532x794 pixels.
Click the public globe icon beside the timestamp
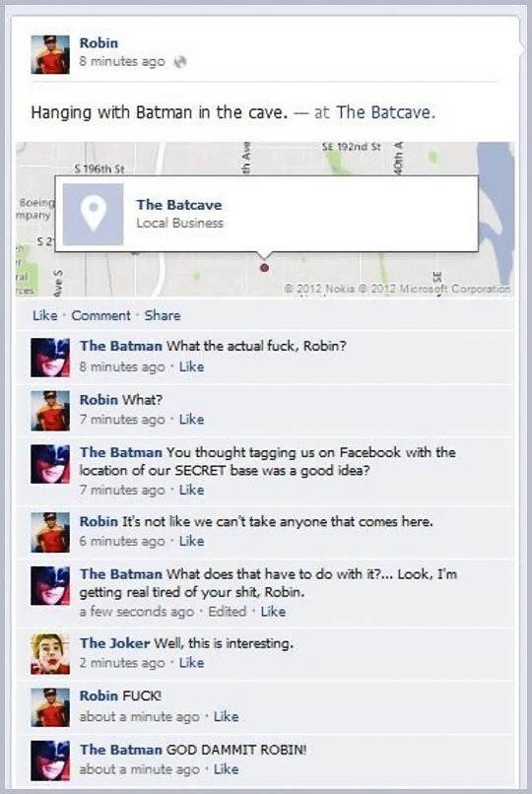point(180,62)
